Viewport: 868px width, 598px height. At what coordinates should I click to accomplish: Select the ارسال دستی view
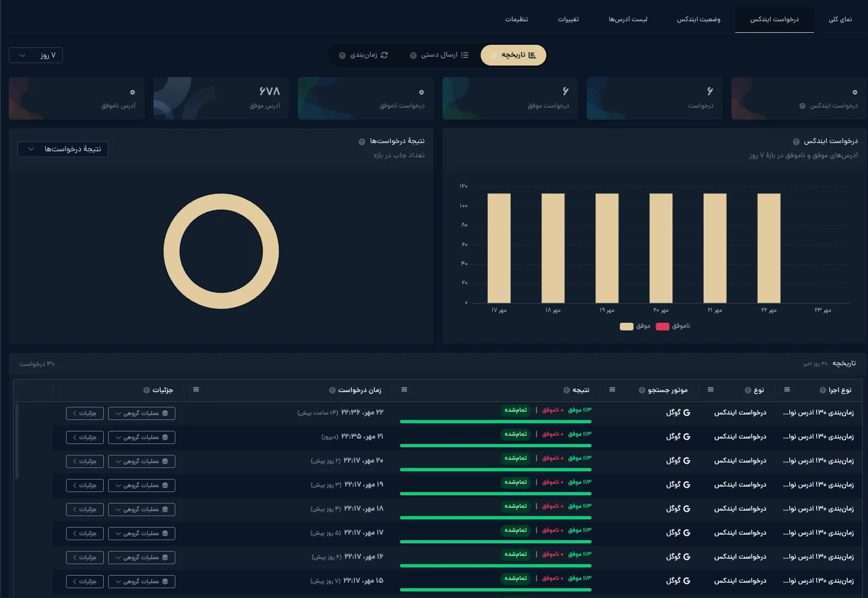point(440,55)
